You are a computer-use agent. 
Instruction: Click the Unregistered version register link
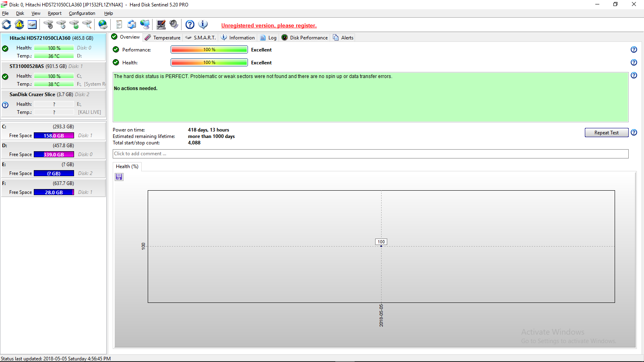tap(269, 25)
